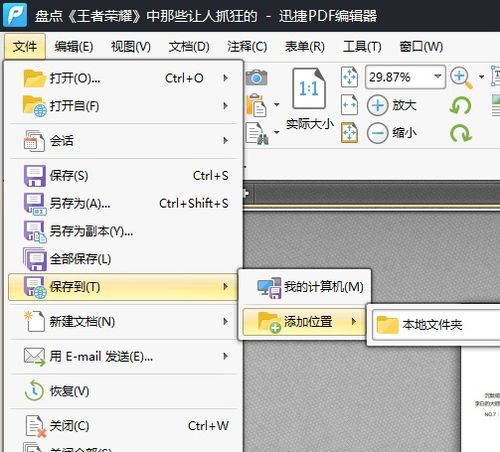Open the 工具(T) menu

point(362,47)
